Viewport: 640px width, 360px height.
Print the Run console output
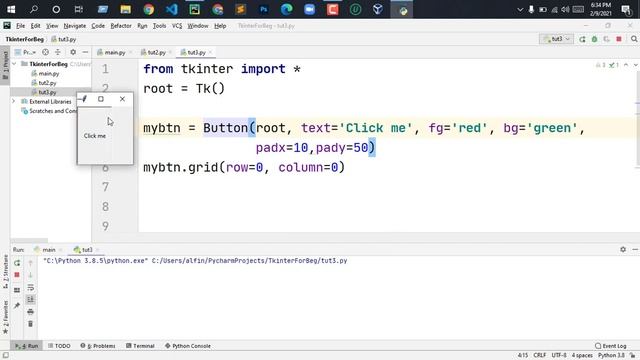pyautogui.click(x=31, y=312)
